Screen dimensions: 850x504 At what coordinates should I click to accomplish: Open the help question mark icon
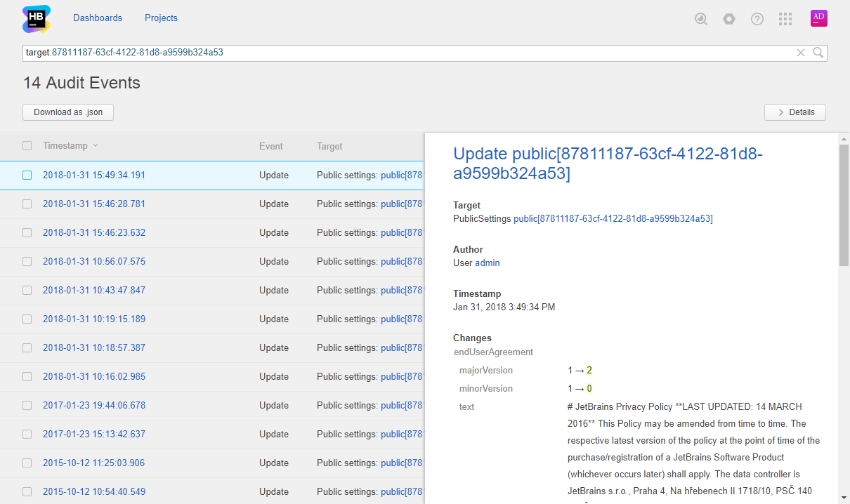click(x=757, y=19)
